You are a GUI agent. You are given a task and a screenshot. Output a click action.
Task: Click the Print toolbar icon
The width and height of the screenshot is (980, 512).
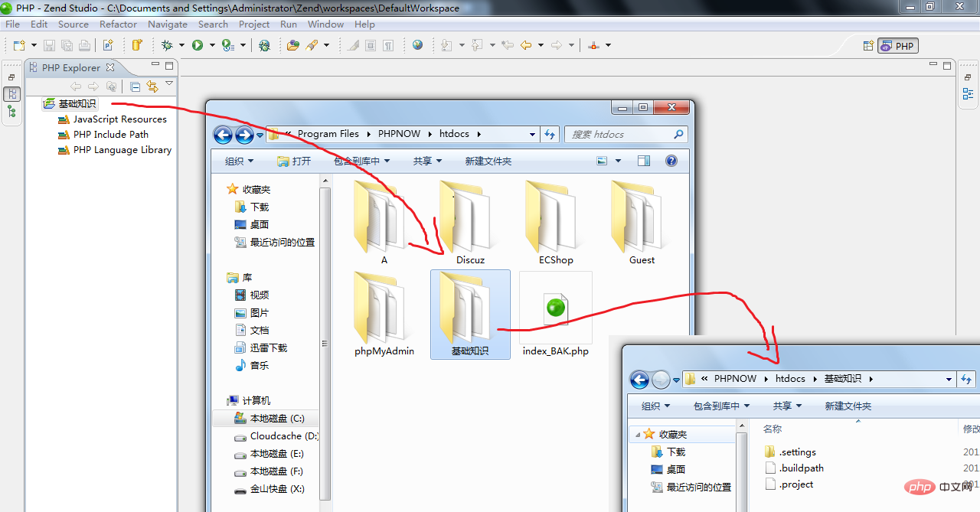[x=84, y=46]
